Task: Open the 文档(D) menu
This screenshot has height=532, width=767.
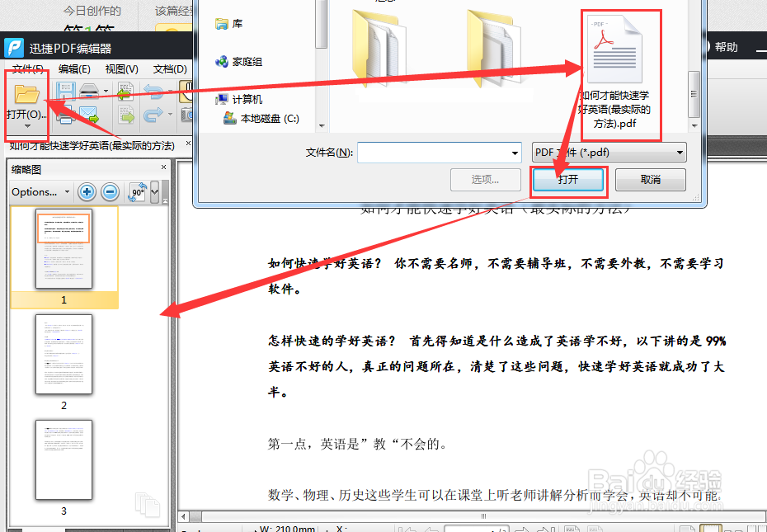Action: click(170, 69)
